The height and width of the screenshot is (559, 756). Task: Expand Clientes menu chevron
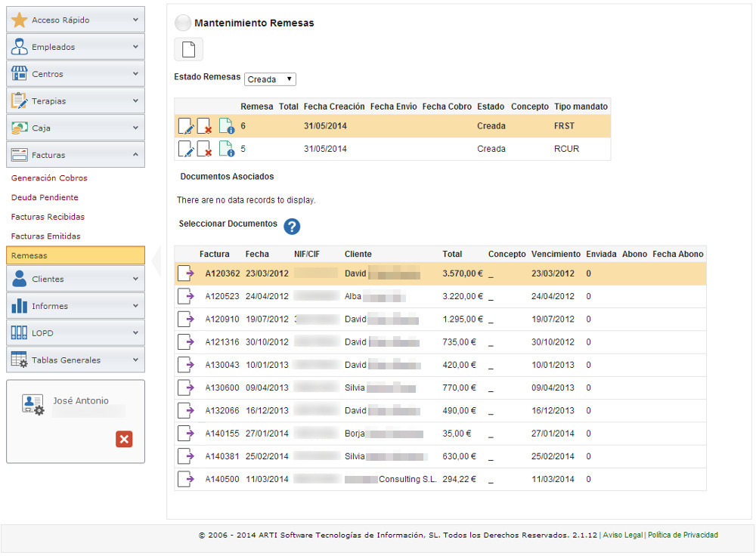coord(135,279)
